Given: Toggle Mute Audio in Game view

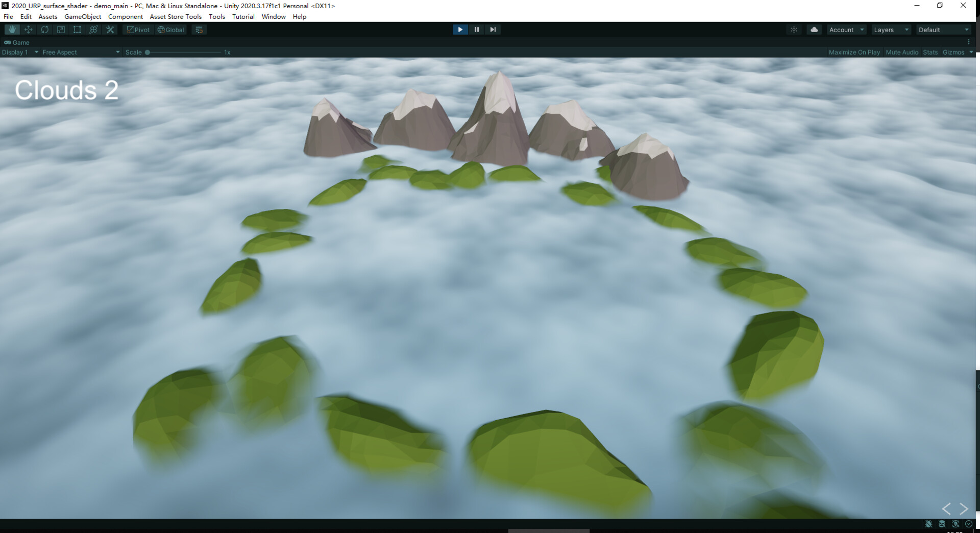Looking at the screenshot, I should click(902, 52).
